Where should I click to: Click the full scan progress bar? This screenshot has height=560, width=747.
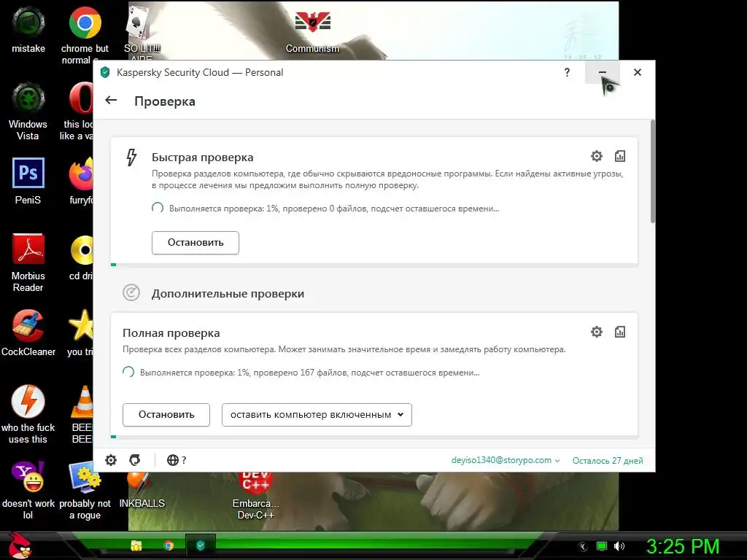374,436
